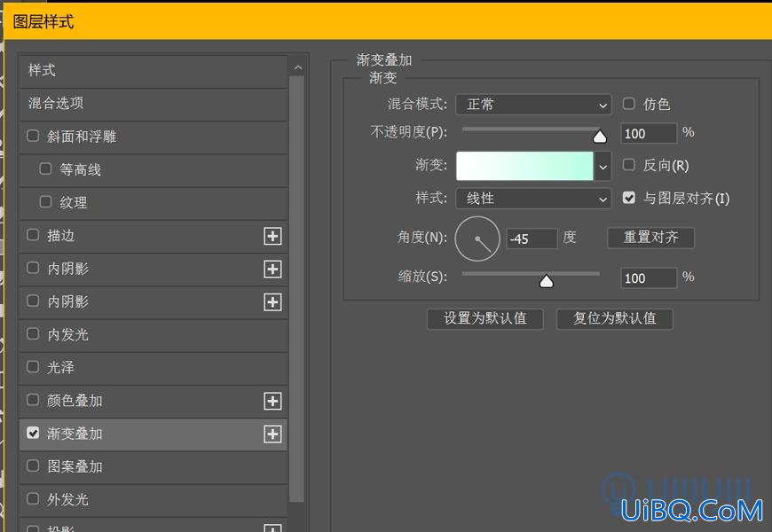Select the 内发光 label in list

pos(68,334)
